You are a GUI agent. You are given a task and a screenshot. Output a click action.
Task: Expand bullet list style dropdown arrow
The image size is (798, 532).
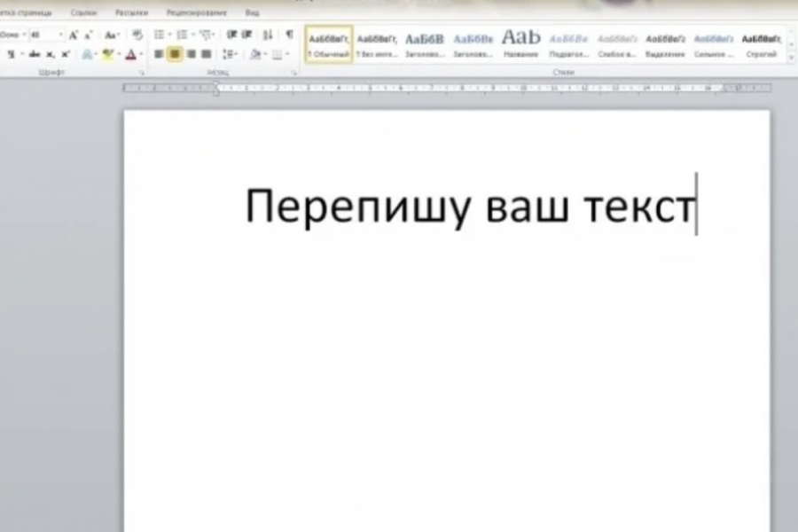(x=169, y=35)
